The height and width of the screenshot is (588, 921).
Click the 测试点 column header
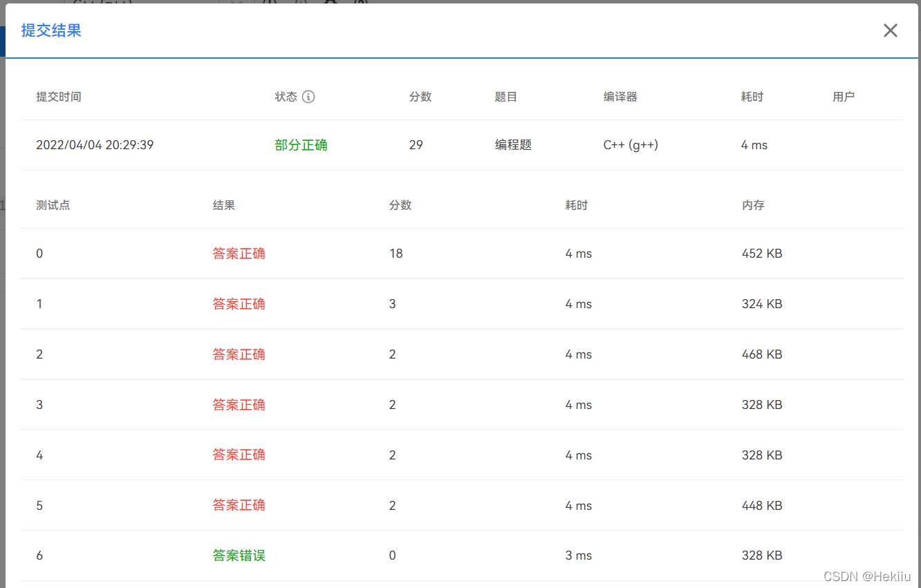pos(53,205)
